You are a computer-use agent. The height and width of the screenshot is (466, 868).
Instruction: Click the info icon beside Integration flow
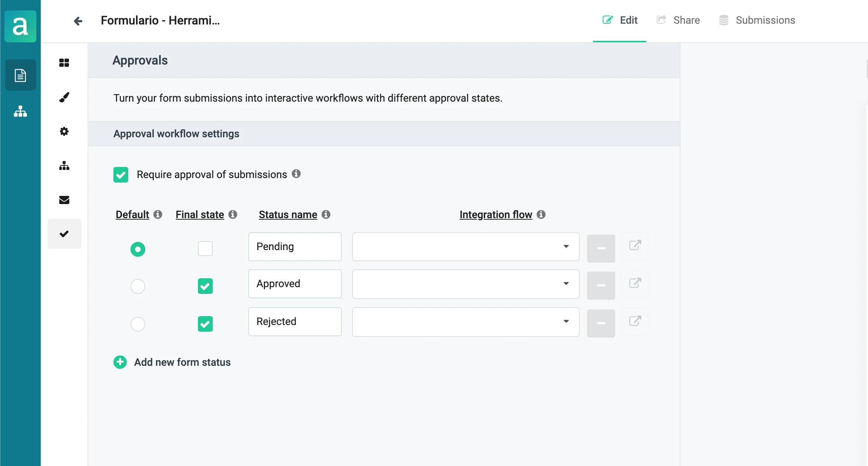tap(541, 214)
